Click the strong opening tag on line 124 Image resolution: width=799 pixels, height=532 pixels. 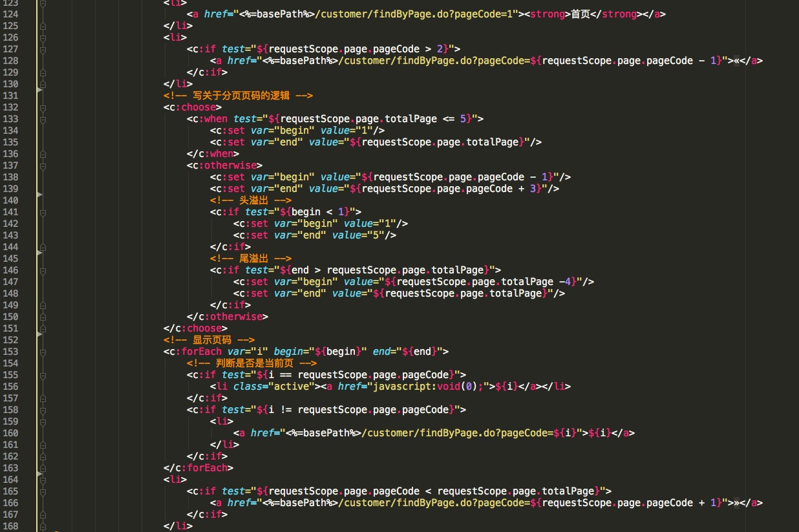(x=548, y=14)
